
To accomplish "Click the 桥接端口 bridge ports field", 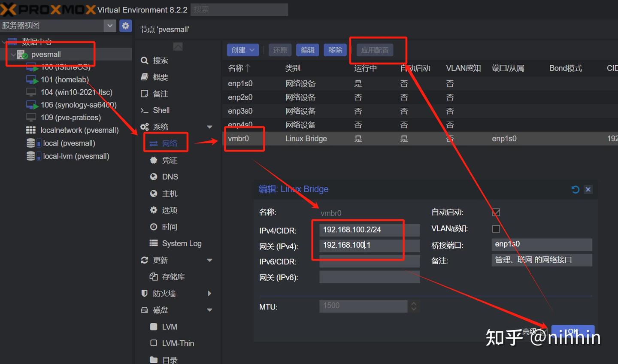I will [542, 245].
